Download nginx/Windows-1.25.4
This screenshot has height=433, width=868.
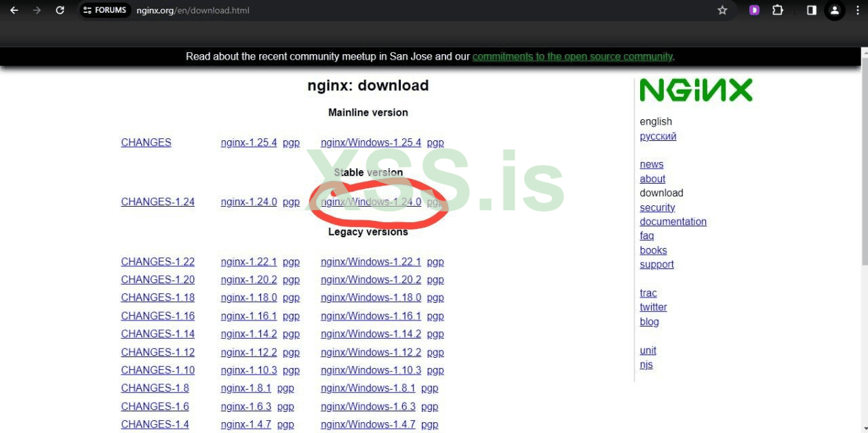point(371,142)
